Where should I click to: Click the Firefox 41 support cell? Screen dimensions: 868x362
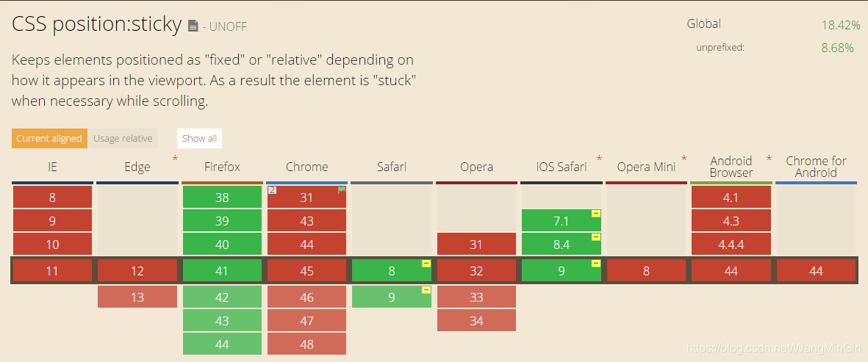pyautogui.click(x=222, y=271)
